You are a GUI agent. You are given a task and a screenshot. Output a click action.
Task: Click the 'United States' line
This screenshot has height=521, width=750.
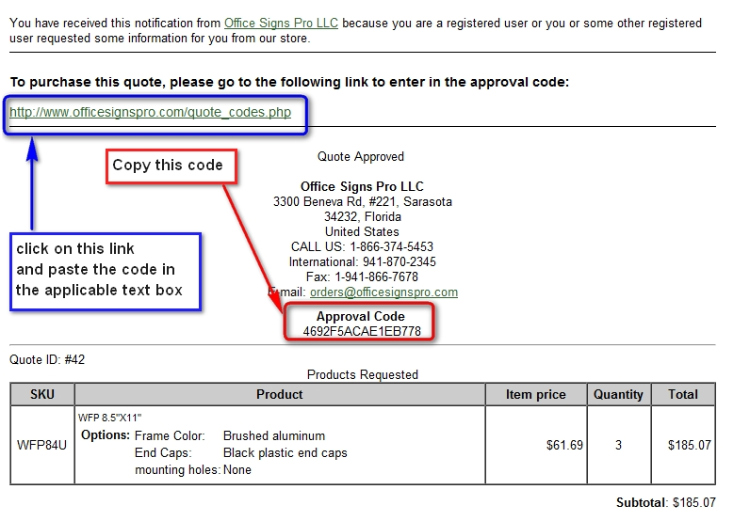click(x=362, y=232)
